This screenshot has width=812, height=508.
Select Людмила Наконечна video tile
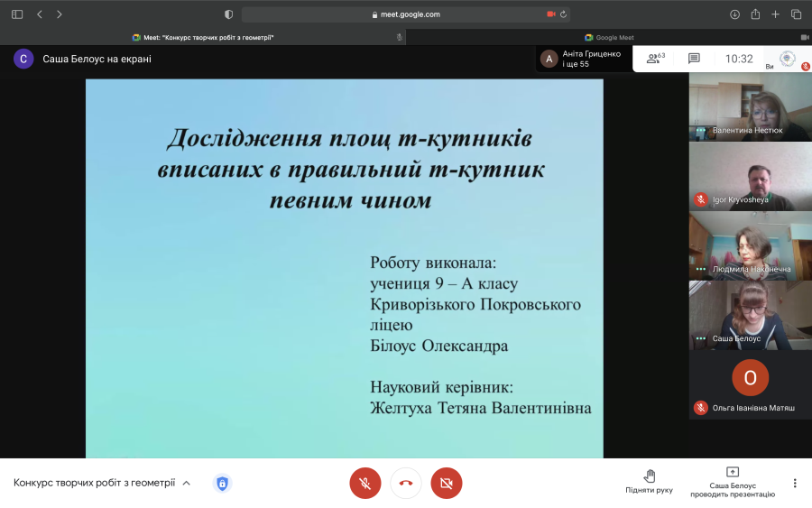coord(751,246)
